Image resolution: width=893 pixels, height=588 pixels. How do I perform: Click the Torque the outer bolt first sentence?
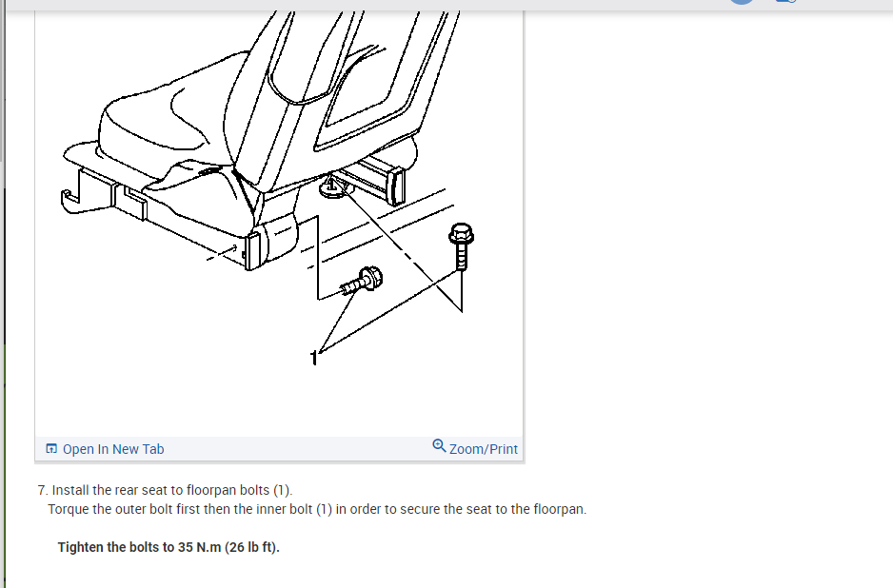[x=317, y=509]
